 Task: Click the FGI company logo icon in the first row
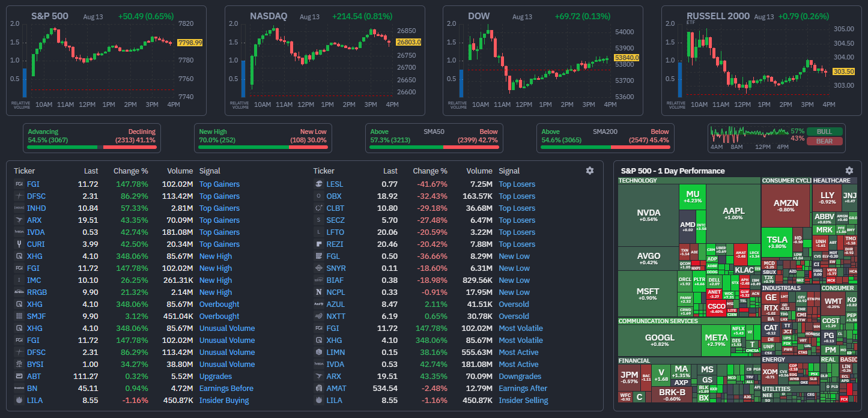19,184
